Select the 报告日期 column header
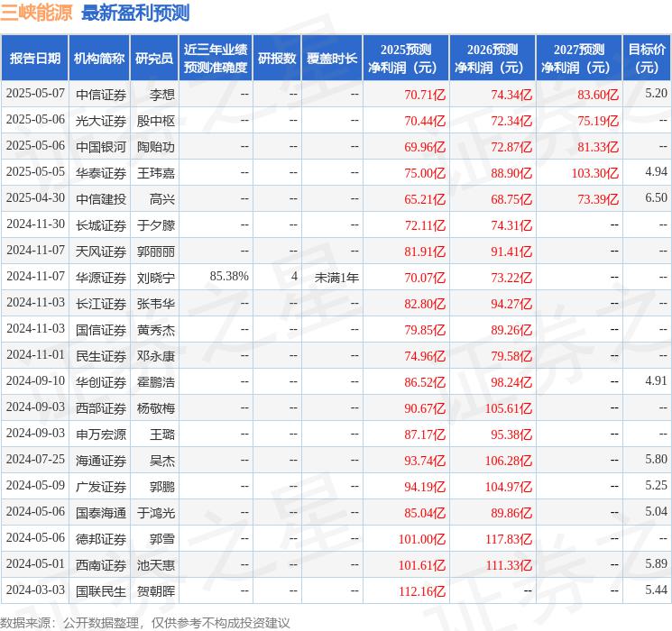Image resolution: width=672 pixels, height=631 pixels. (x=34, y=59)
